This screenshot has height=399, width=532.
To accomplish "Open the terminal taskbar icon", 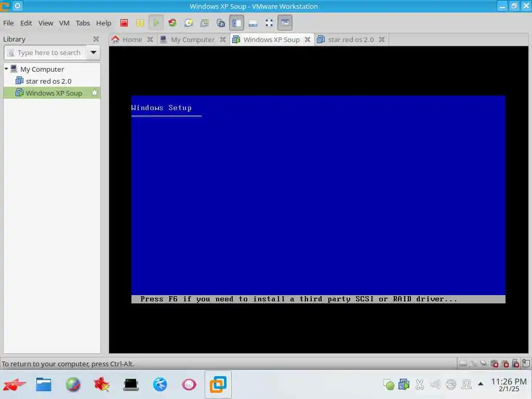I will click(130, 385).
